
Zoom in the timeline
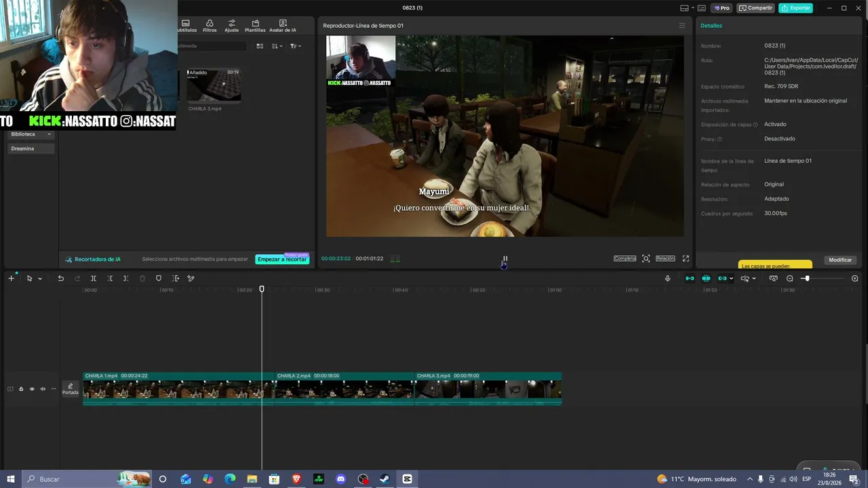(x=855, y=279)
